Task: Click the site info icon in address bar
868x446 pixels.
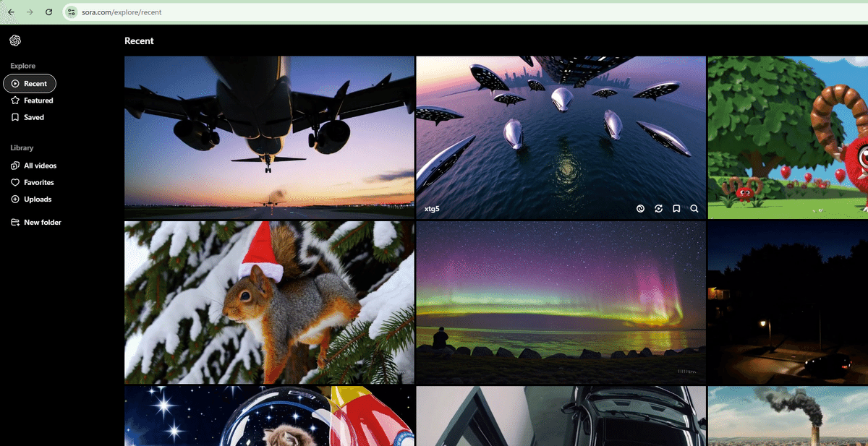Action: [71, 12]
